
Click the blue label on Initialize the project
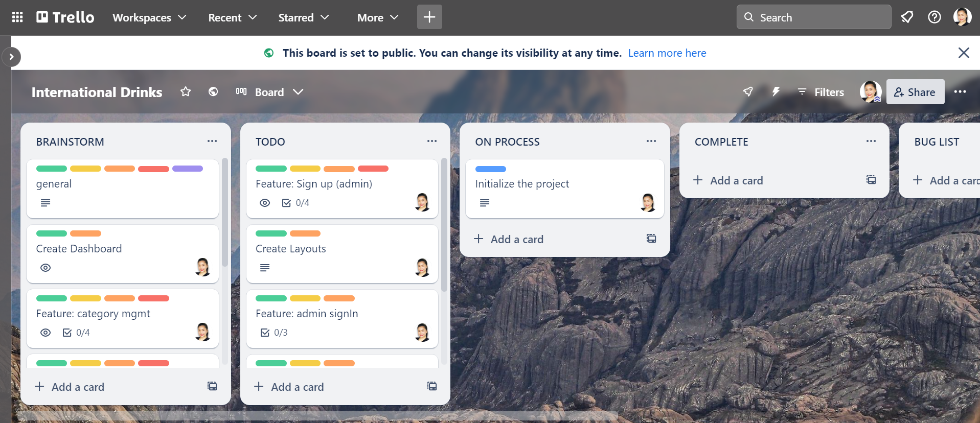490,169
